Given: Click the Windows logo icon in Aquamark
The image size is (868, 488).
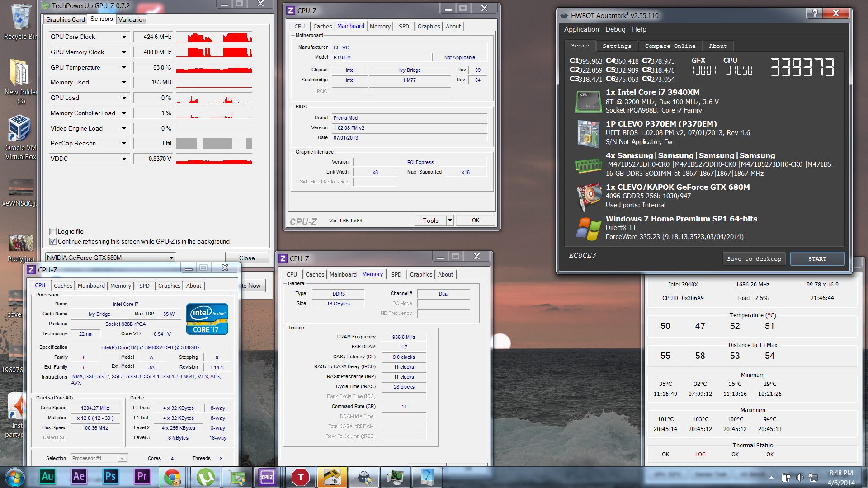Looking at the screenshot, I should point(588,229).
